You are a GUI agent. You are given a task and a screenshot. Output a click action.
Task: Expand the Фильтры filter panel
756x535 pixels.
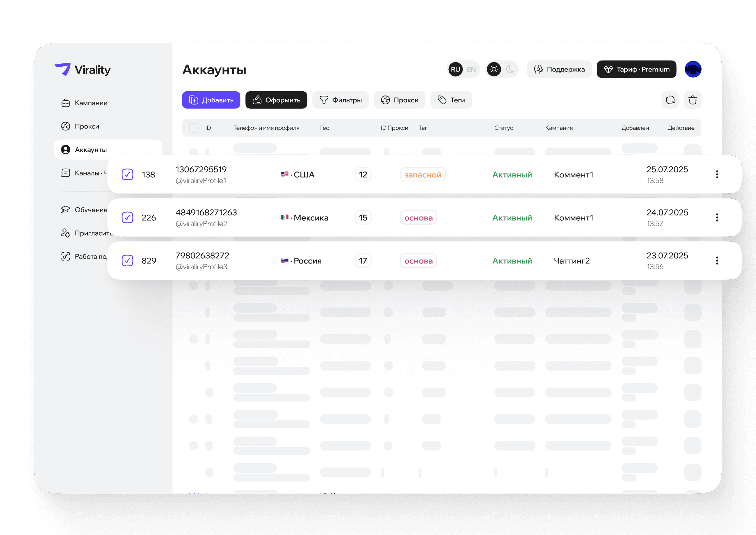point(340,100)
